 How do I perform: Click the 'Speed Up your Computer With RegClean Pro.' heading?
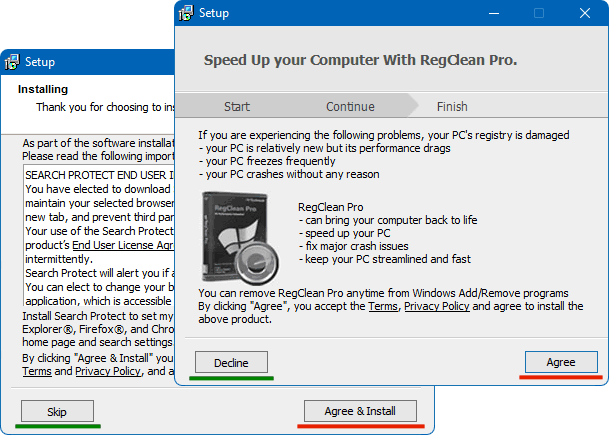(x=360, y=60)
